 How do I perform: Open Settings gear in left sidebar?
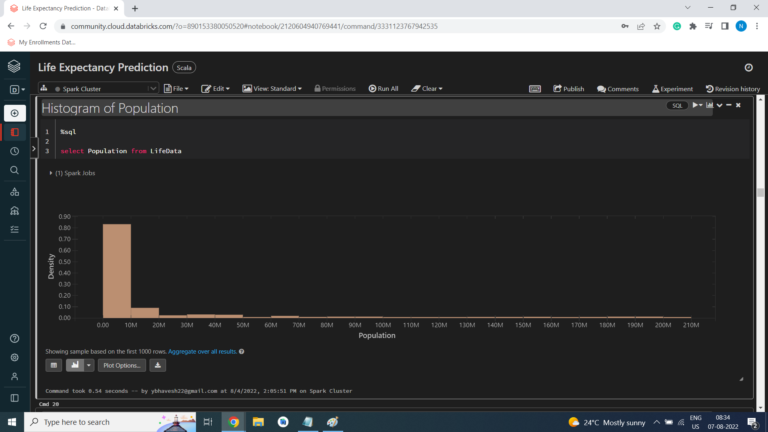pos(14,357)
